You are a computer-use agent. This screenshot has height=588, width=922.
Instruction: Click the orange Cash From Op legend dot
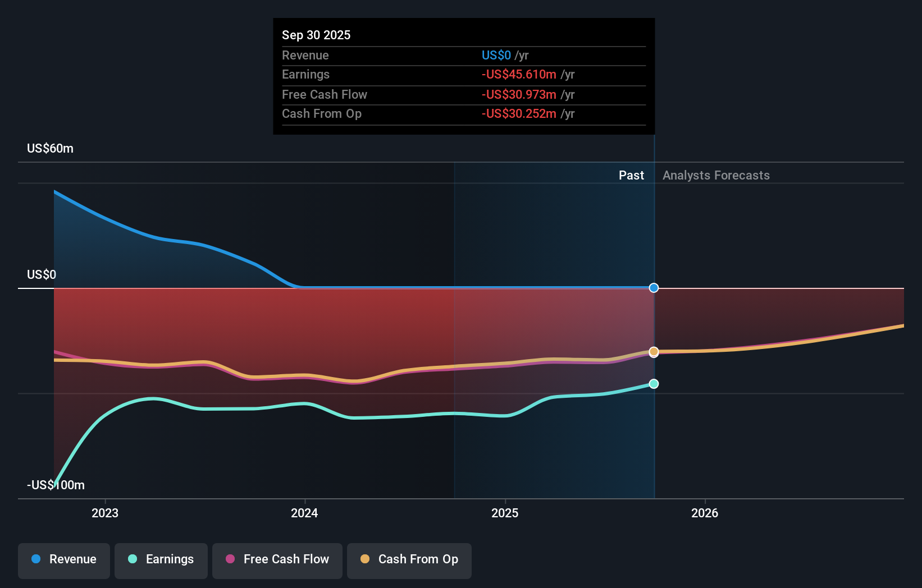pyautogui.click(x=365, y=559)
